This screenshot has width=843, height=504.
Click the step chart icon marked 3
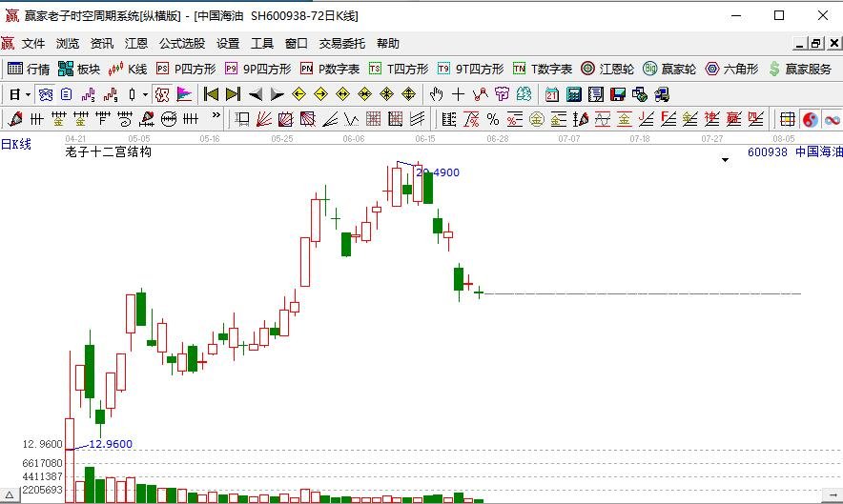(x=88, y=95)
